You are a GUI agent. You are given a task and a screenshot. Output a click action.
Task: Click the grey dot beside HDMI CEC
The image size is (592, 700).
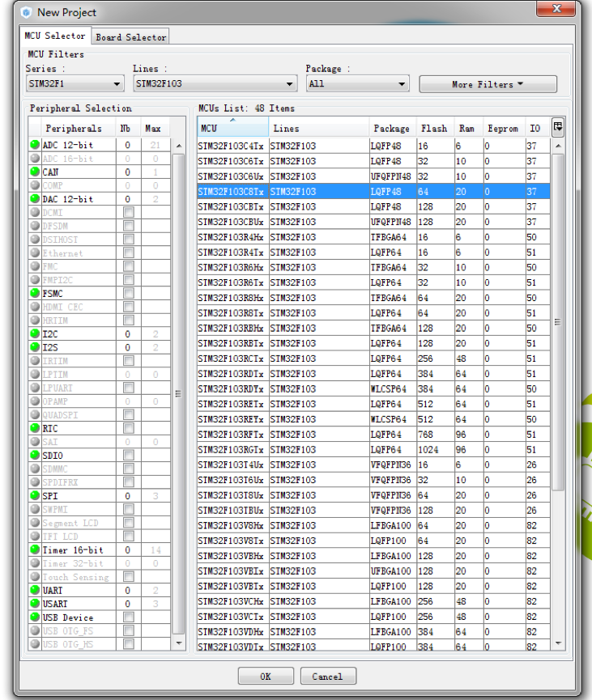pos(34,307)
